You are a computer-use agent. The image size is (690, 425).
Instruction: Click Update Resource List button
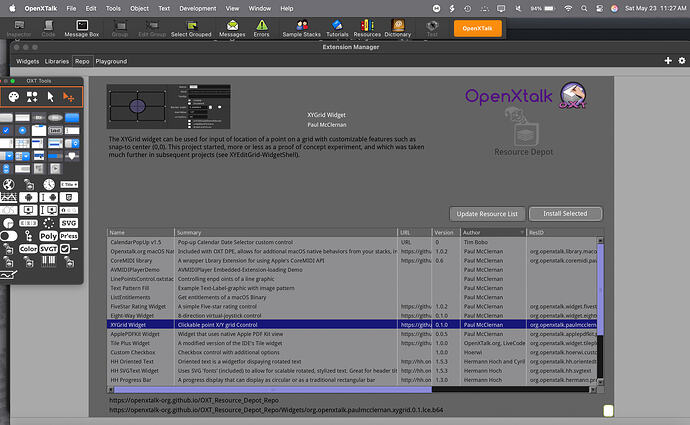click(487, 214)
